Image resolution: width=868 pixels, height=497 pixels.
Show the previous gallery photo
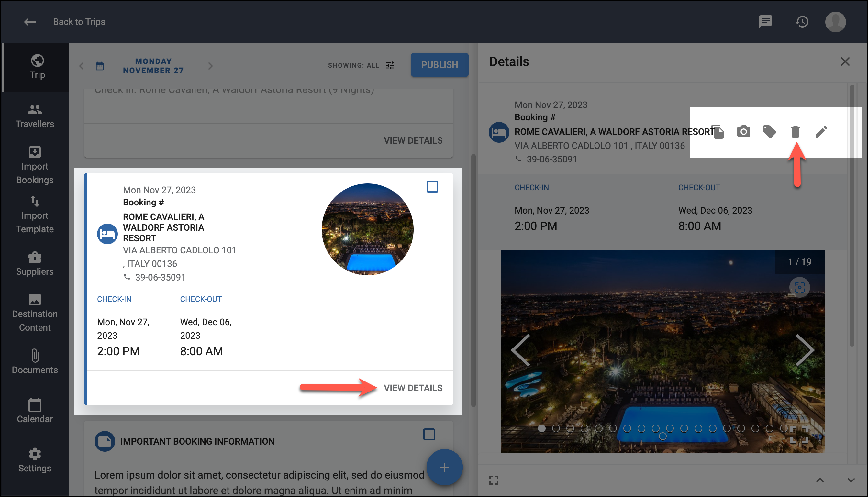point(520,350)
